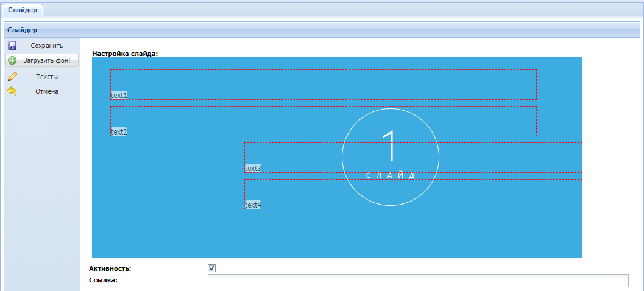Screen dimensions: 644x291
Task: Click the Активность field label
Action: 110,268
